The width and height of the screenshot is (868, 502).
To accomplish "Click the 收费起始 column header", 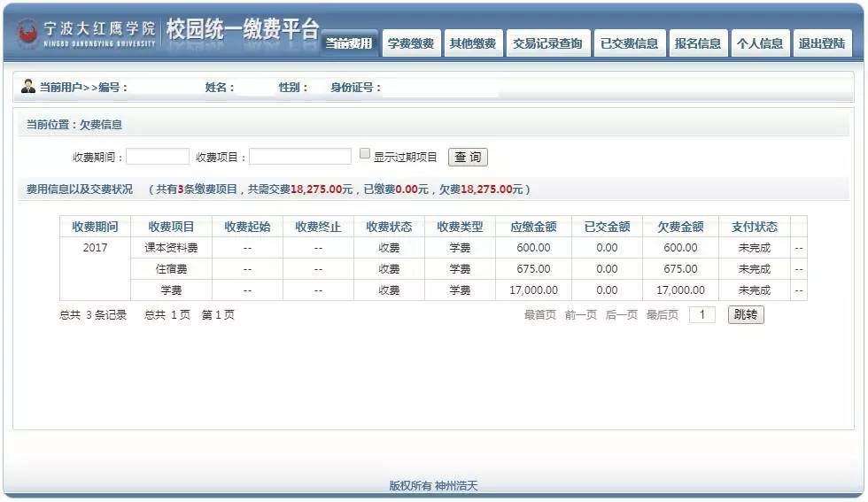I will point(247,227).
